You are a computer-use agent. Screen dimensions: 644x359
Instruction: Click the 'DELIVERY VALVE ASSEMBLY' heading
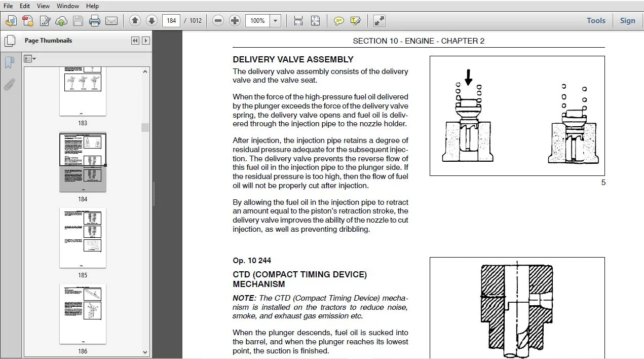coord(293,59)
